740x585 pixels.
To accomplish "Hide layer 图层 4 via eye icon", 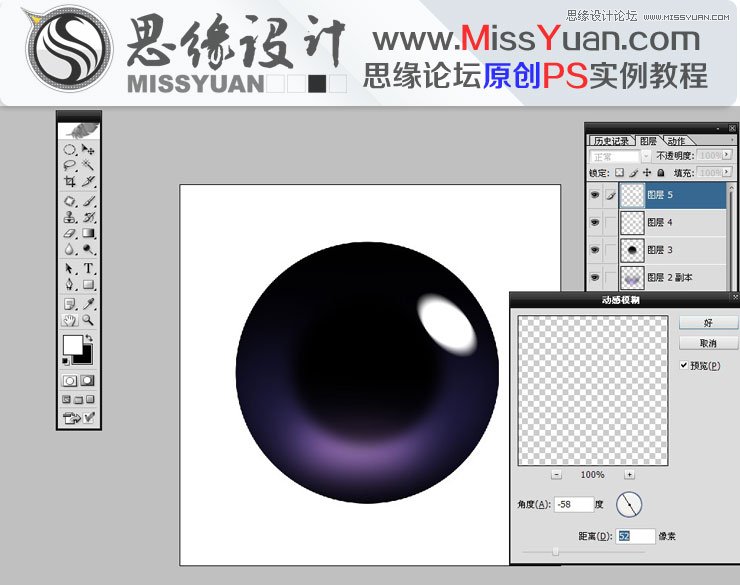I will [595, 222].
